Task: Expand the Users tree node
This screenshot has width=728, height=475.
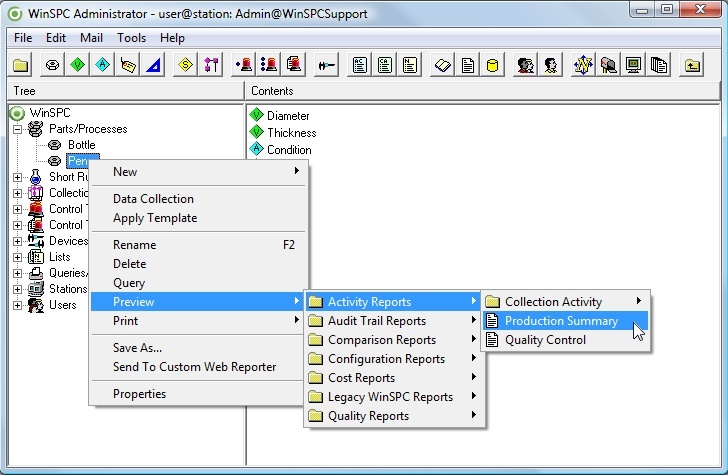Action: (17, 306)
